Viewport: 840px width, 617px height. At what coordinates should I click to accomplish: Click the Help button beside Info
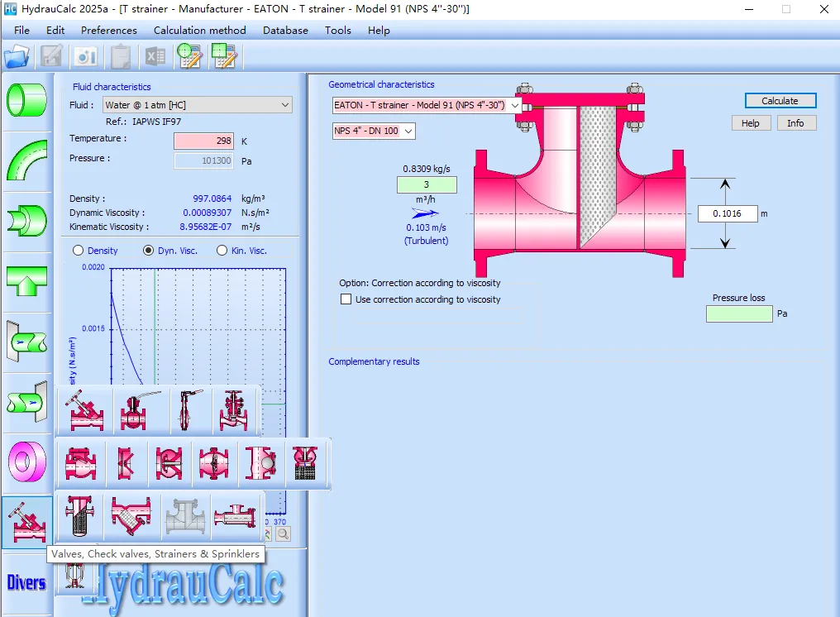(751, 122)
